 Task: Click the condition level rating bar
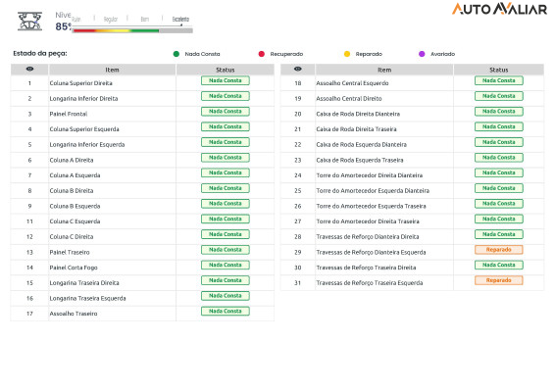tap(132, 30)
